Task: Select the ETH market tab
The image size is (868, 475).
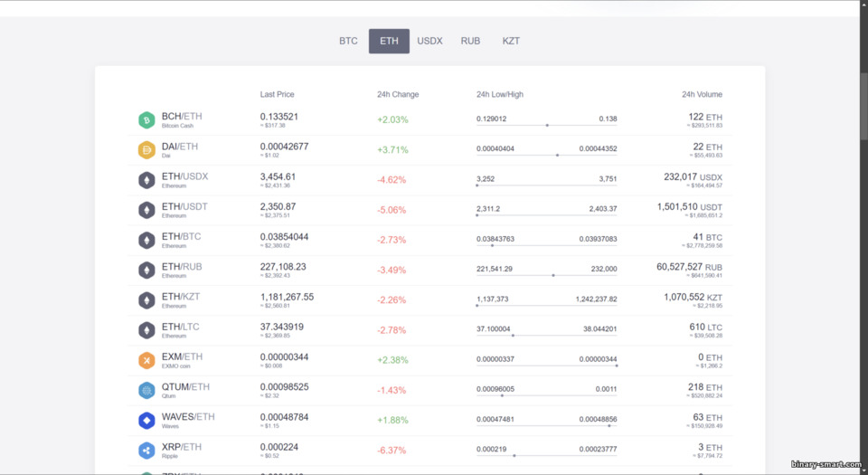Action: pyautogui.click(x=389, y=41)
